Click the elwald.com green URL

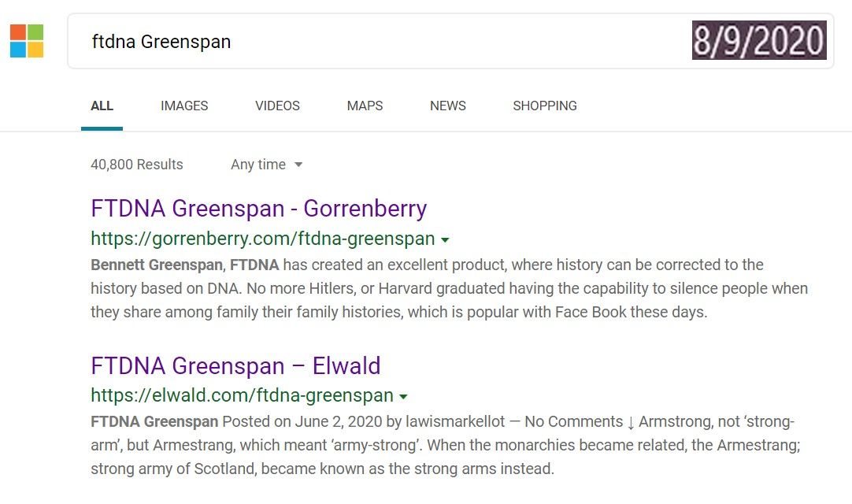pos(242,395)
